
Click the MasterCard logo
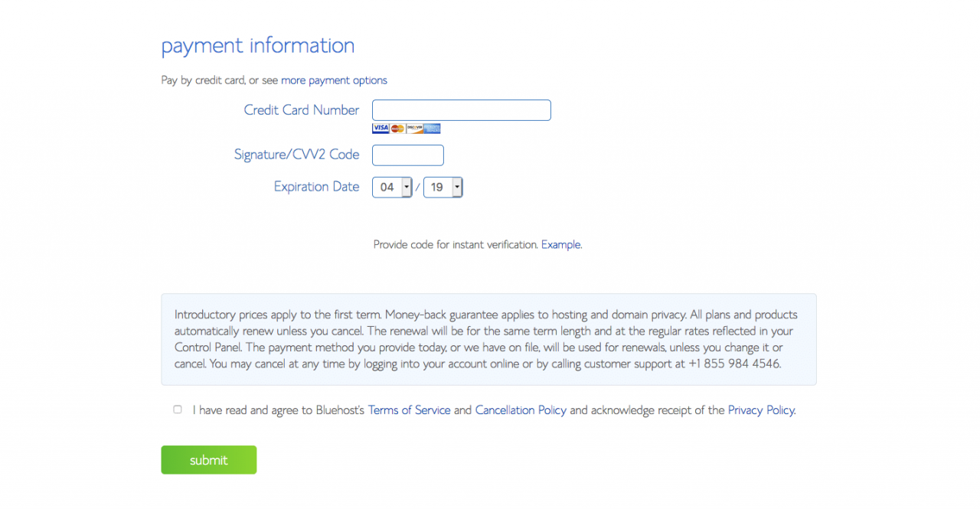(x=397, y=129)
